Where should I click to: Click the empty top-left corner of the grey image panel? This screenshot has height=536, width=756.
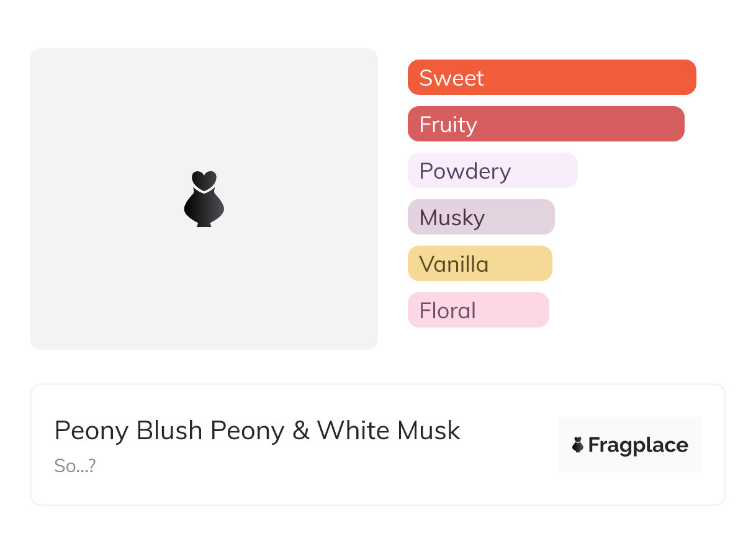pyautogui.click(x=50, y=67)
